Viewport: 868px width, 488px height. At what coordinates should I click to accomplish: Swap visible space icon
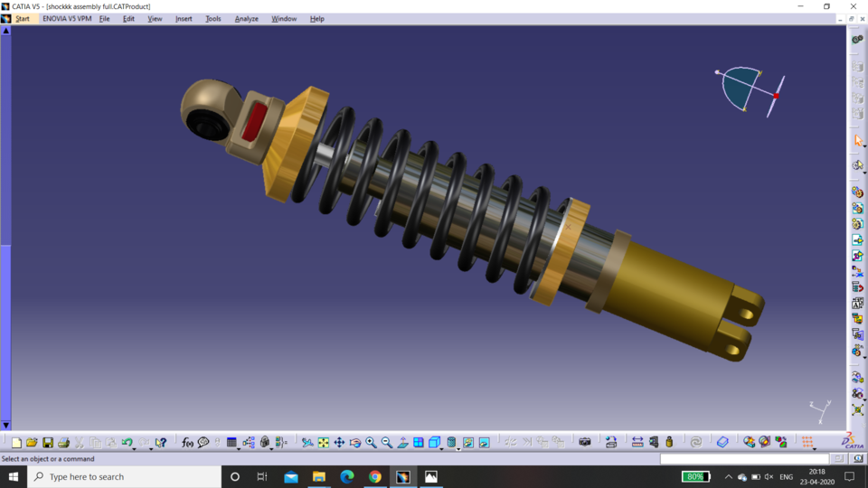(485, 442)
